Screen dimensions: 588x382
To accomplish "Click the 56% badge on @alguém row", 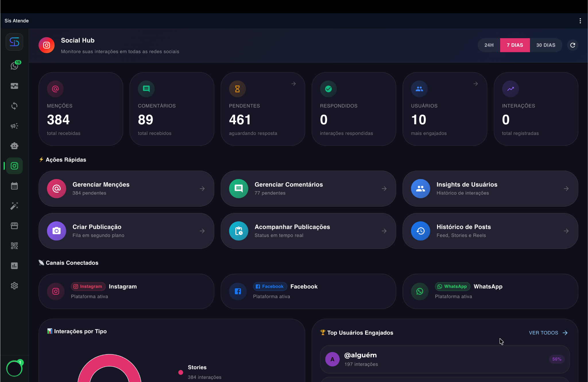I will (557, 359).
